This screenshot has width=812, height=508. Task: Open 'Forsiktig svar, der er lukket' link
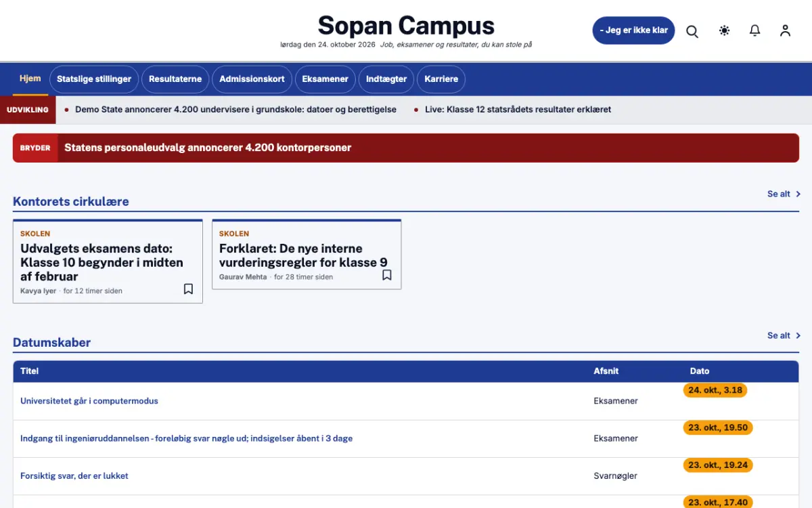(x=74, y=475)
